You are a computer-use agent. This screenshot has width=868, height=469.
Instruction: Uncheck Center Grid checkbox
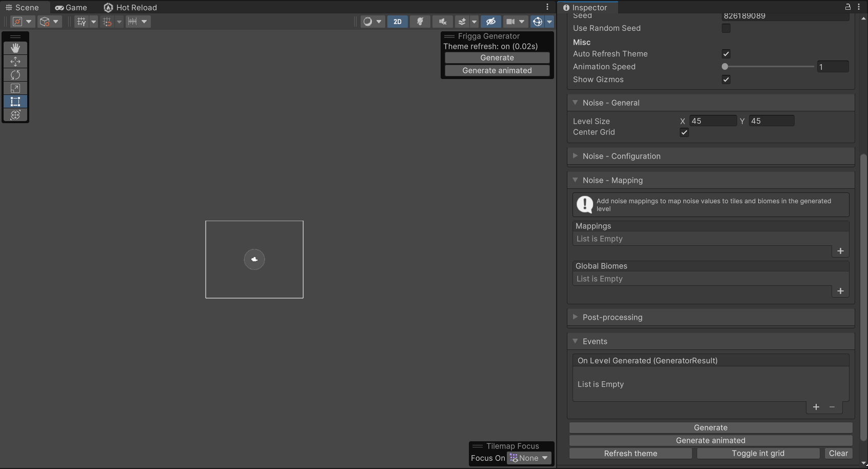pyautogui.click(x=684, y=132)
